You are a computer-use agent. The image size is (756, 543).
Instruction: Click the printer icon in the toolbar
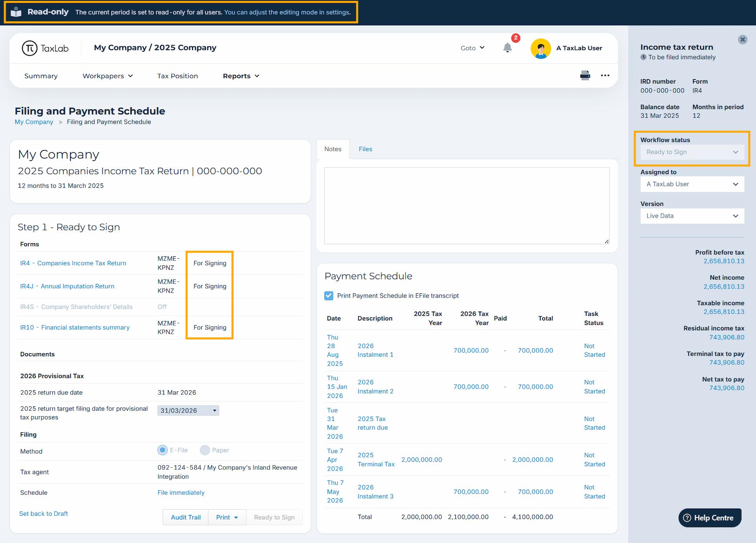(x=585, y=75)
